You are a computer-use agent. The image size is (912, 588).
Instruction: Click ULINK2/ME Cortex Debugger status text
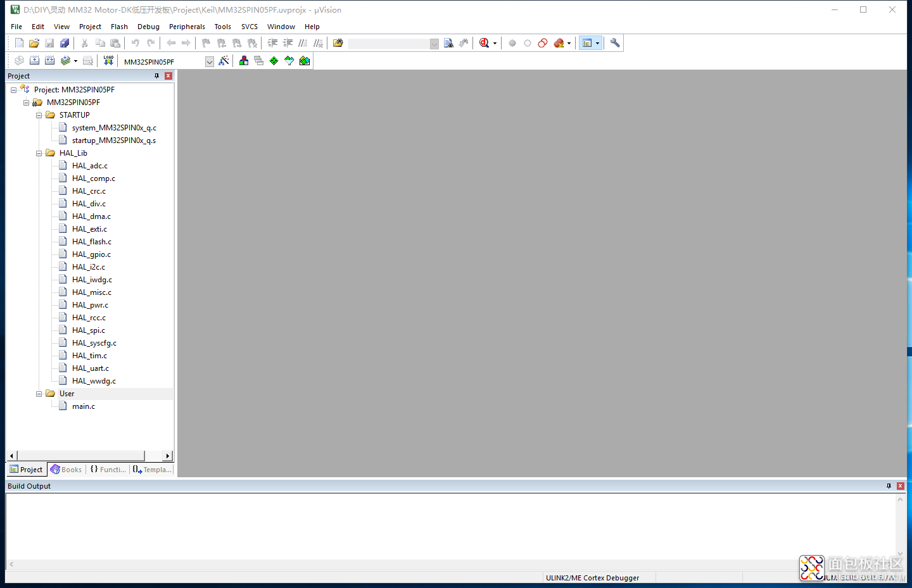click(593, 578)
